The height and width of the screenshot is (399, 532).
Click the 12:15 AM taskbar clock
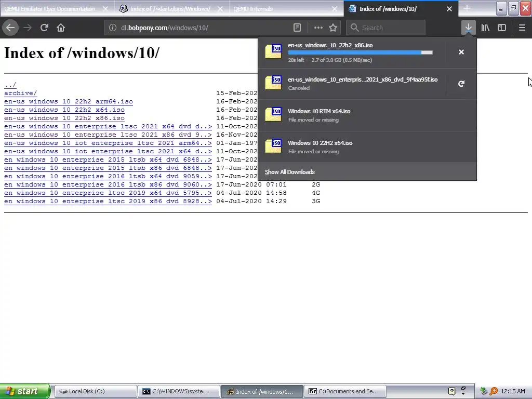513,391
